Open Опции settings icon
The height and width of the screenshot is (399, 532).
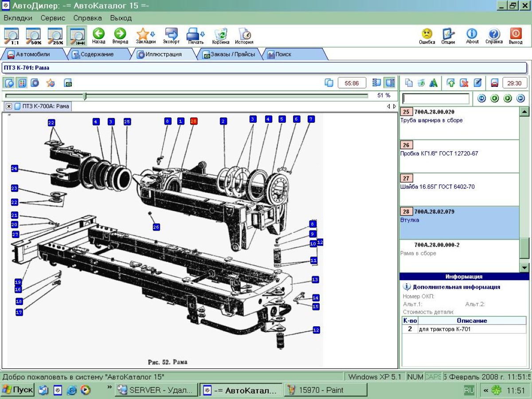coord(448,35)
